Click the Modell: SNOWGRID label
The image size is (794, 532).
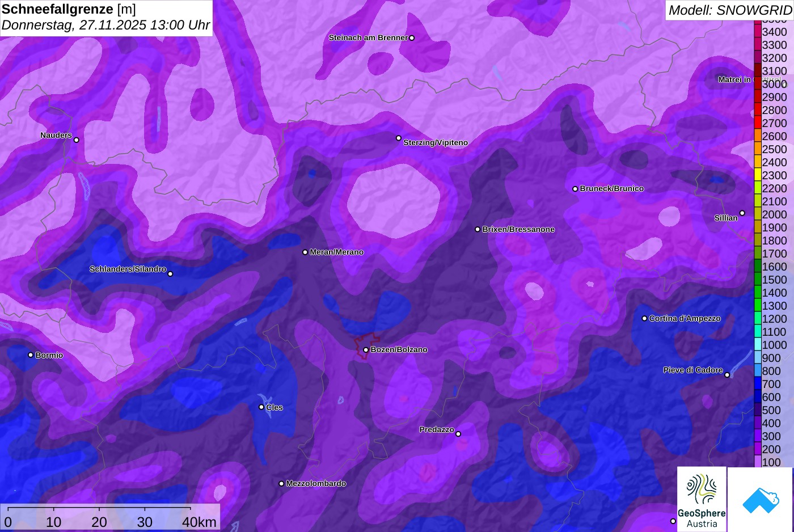pyautogui.click(x=730, y=10)
